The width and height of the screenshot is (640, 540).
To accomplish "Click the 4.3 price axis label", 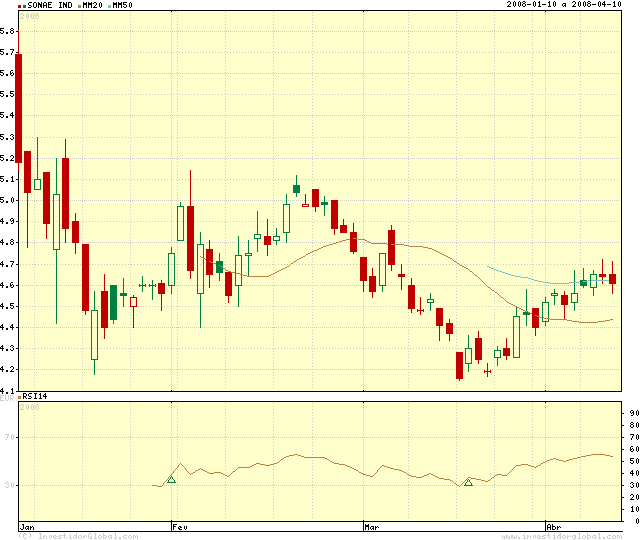I will tap(7, 348).
